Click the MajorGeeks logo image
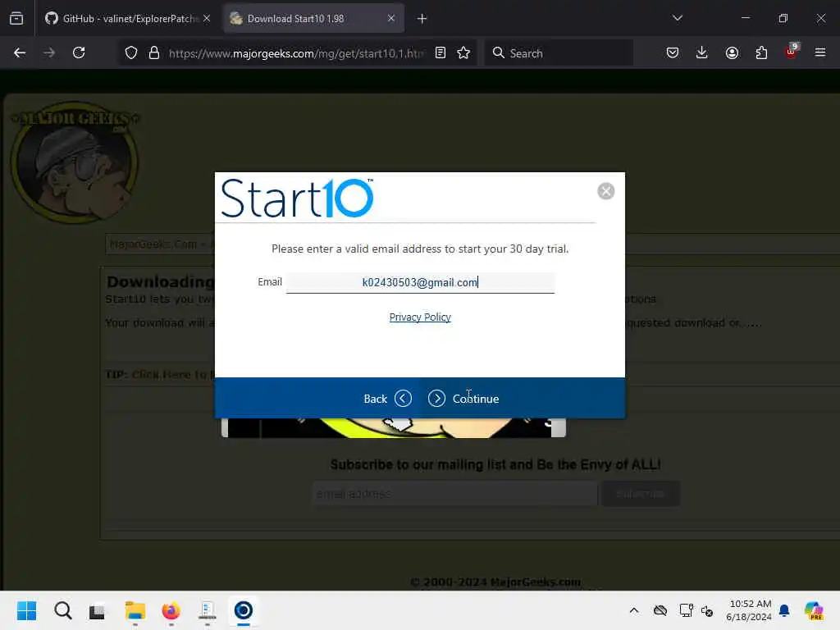Image resolution: width=840 pixels, height=630 pixels. pos(75,162)
